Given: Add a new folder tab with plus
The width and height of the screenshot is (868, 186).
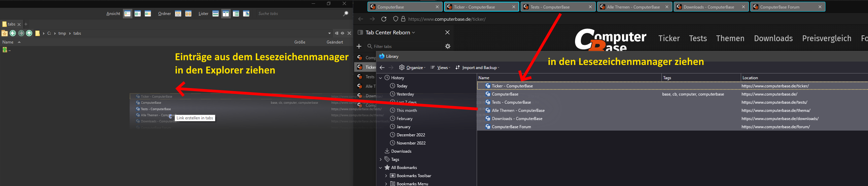Looking at the screenshot, I should pyautogui.click(x=26, y=24).
